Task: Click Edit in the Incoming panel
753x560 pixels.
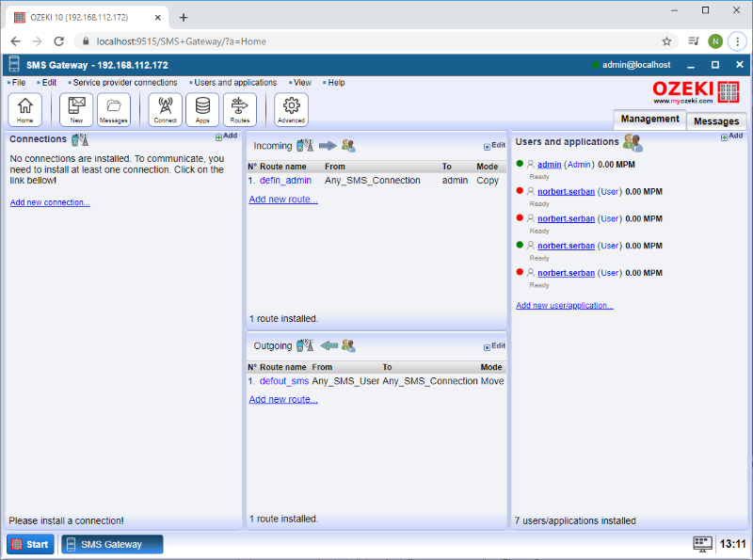Action: coord(494,146)
